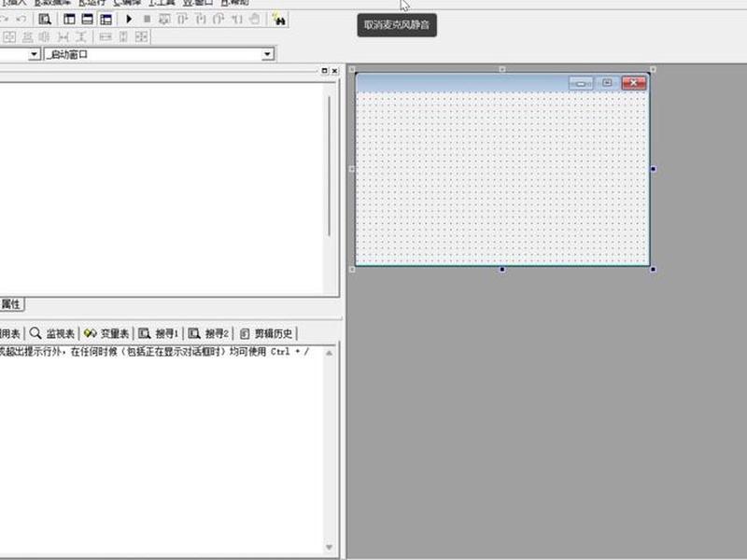Toggle the highlighted combined-panel layout icon
Viewport: 747px width, 560px height.
point(106,20)
